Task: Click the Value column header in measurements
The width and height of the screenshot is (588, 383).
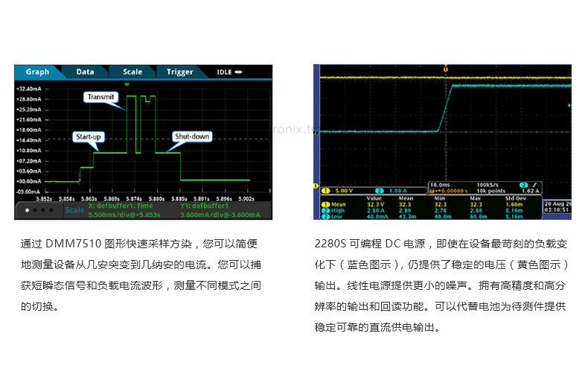Action: point(374,199)
